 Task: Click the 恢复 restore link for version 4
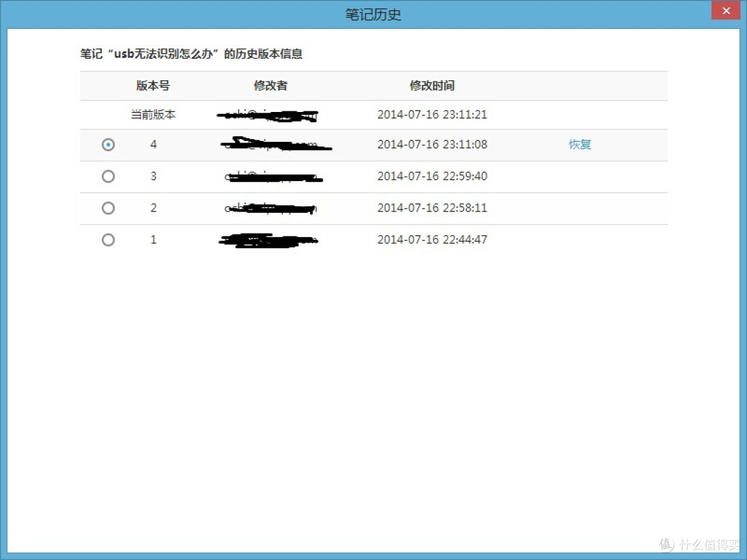point(580,144)
